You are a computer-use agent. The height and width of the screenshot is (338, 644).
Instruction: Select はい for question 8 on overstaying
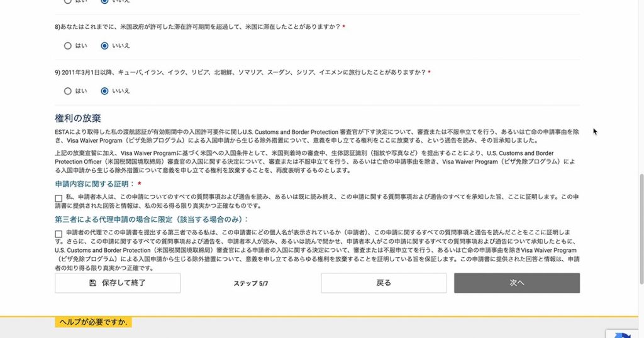tap(68, 46)
